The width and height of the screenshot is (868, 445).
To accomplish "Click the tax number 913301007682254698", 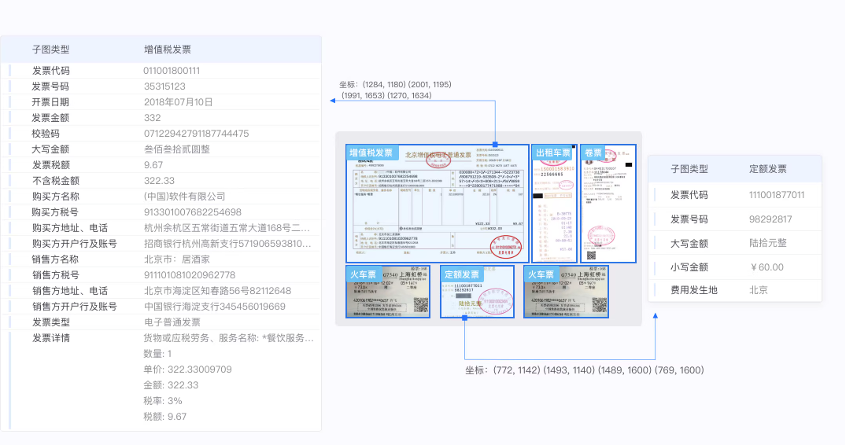I will 192,212.
